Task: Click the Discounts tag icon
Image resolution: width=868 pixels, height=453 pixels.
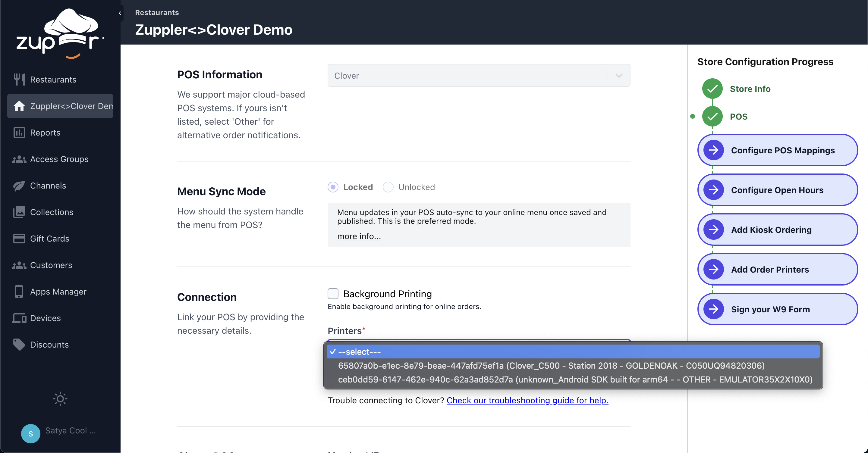Action: coord(19,344)
